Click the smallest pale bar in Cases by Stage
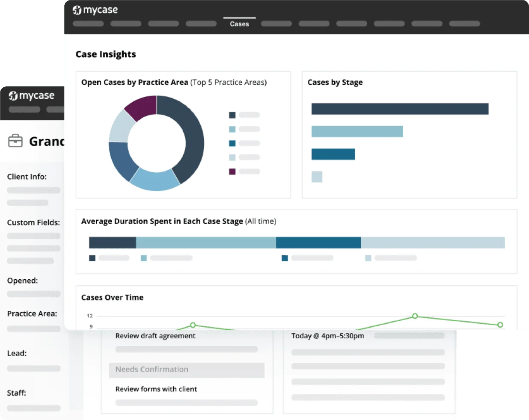The image size is (529, 420). [x=317, y=177]
